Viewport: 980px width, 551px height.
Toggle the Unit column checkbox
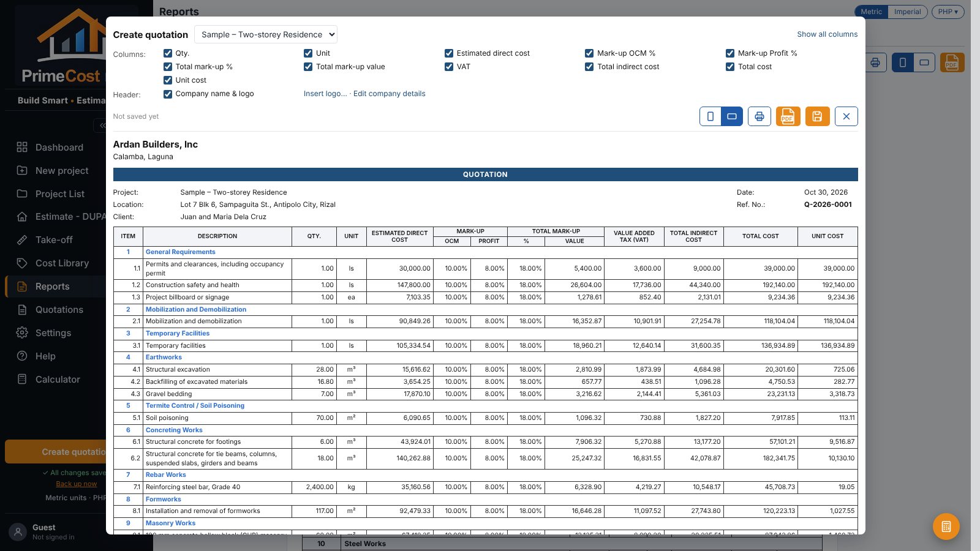point(308,53)
